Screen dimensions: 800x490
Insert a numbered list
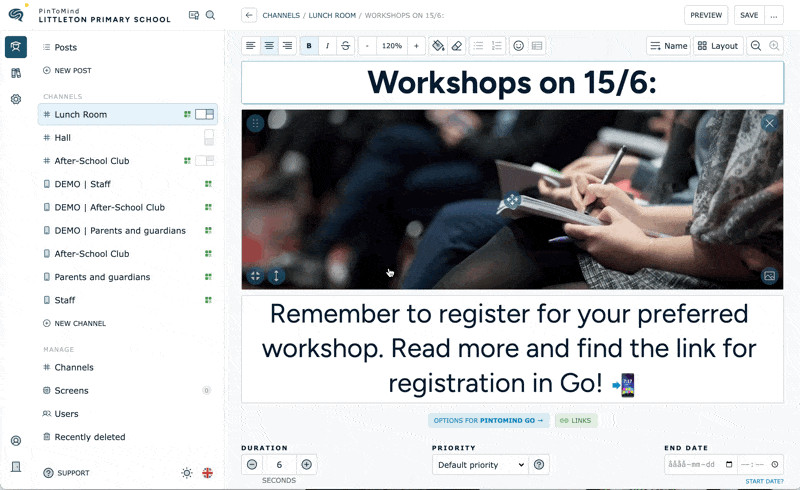pyautogui.click(x=496, y=46)
